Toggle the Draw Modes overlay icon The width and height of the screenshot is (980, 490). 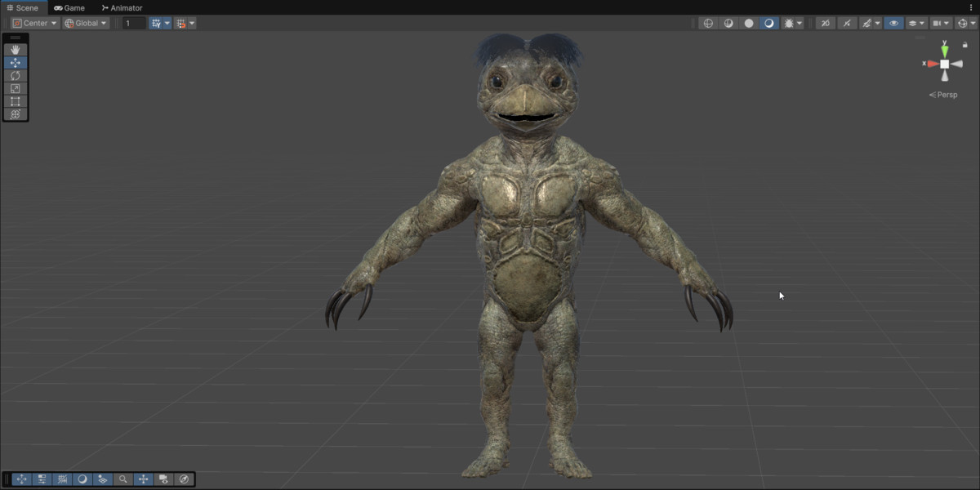82,479
